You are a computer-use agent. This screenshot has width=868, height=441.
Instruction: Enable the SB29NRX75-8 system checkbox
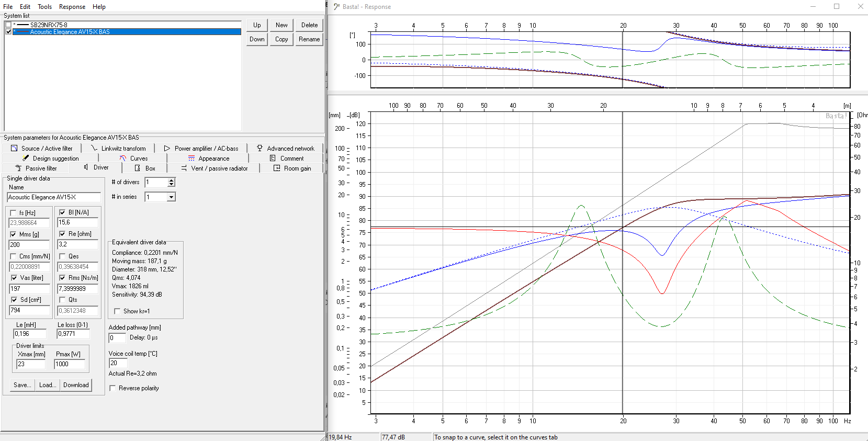[x=8, y=25]
